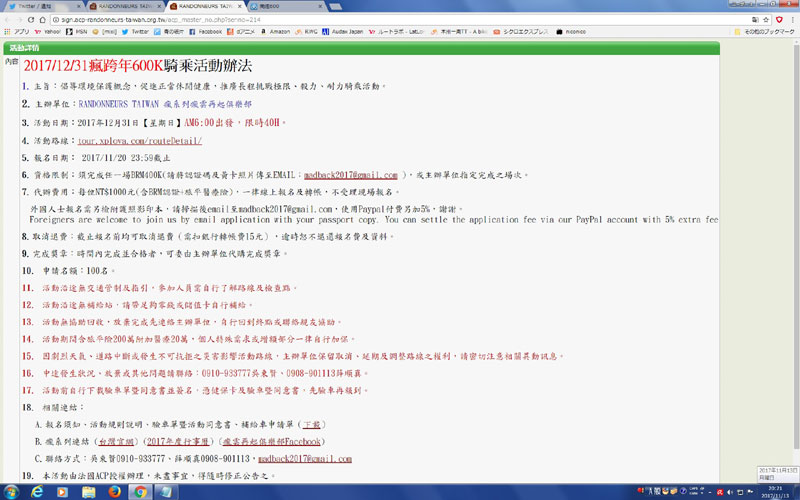Viewport: 800px width, 500px height.
Task: Click the madback2017@gmail.com link in item 6
Action: (351, 175)
